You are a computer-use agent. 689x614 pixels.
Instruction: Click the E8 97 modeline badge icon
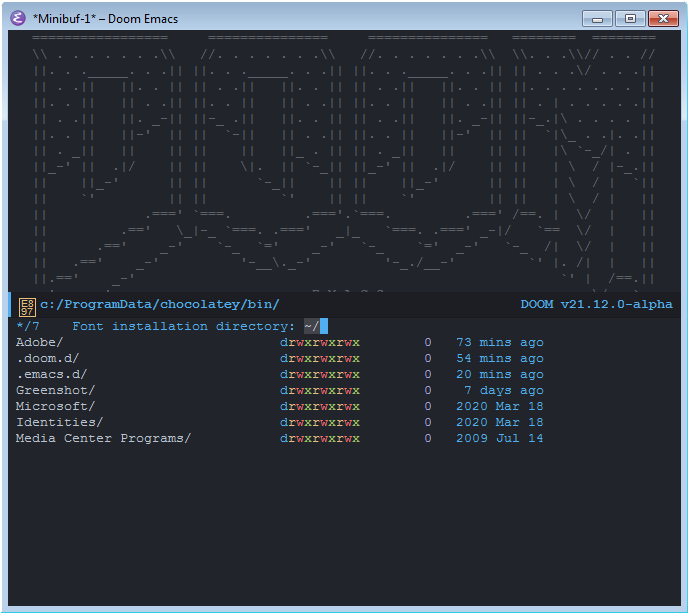click(27, 307)
